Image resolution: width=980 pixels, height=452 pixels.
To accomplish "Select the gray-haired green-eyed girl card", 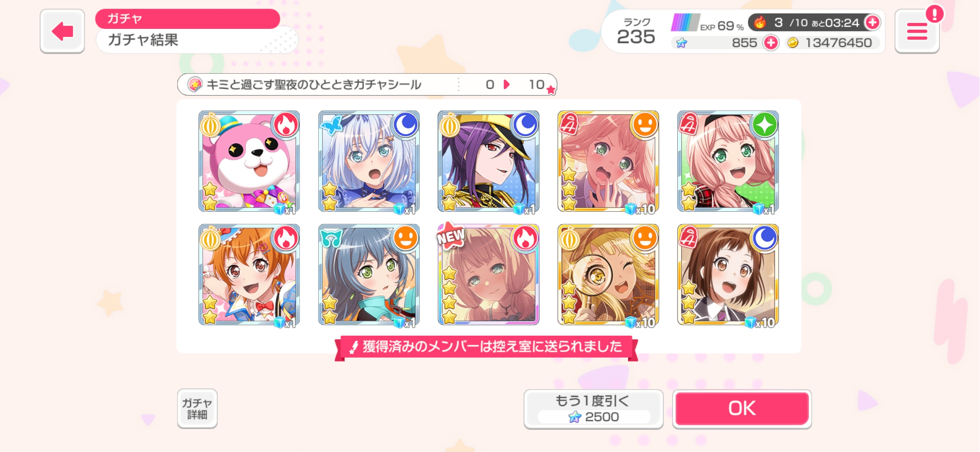I will [x=369, y=275].
